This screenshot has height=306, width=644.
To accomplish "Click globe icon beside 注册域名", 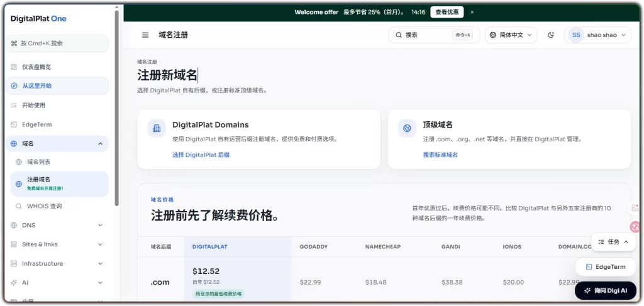I will pyautogui.click(x=18, y=184).
